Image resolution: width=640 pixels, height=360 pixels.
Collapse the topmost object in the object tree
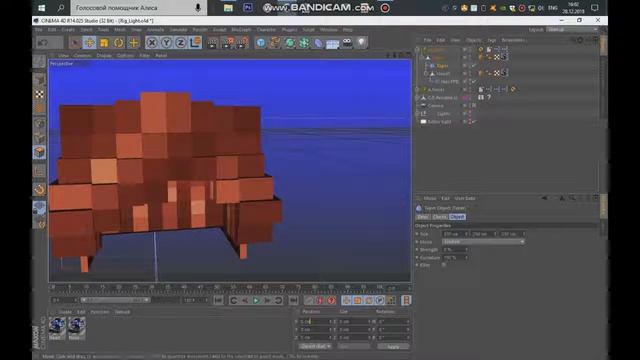pyautogui.click(x=418, y=49)
